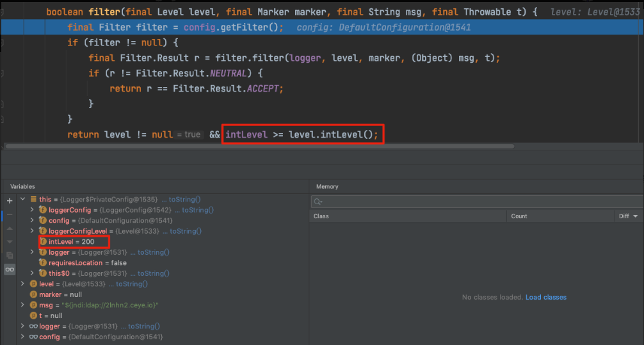The width and height of the screenshot is (644, 345).
Task: Click the Move Watch Up arrow
Action: [10, 229]
